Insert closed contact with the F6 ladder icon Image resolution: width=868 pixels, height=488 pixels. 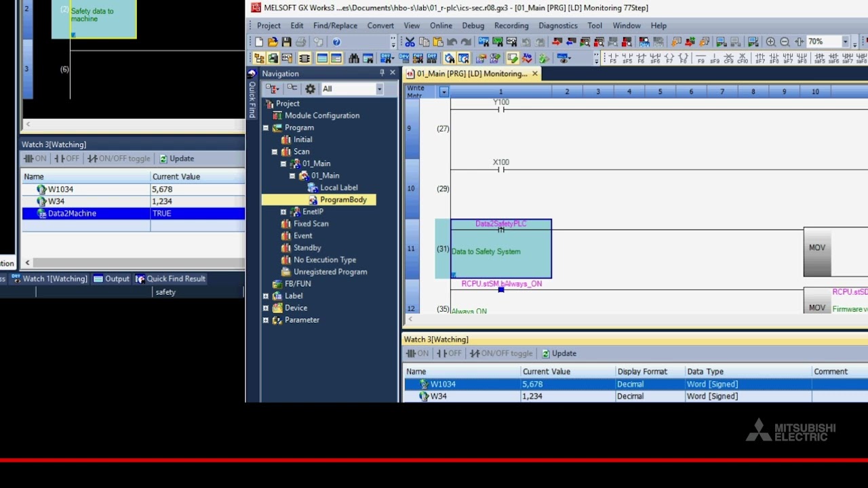pyautogui.click(x=641, y=58)
